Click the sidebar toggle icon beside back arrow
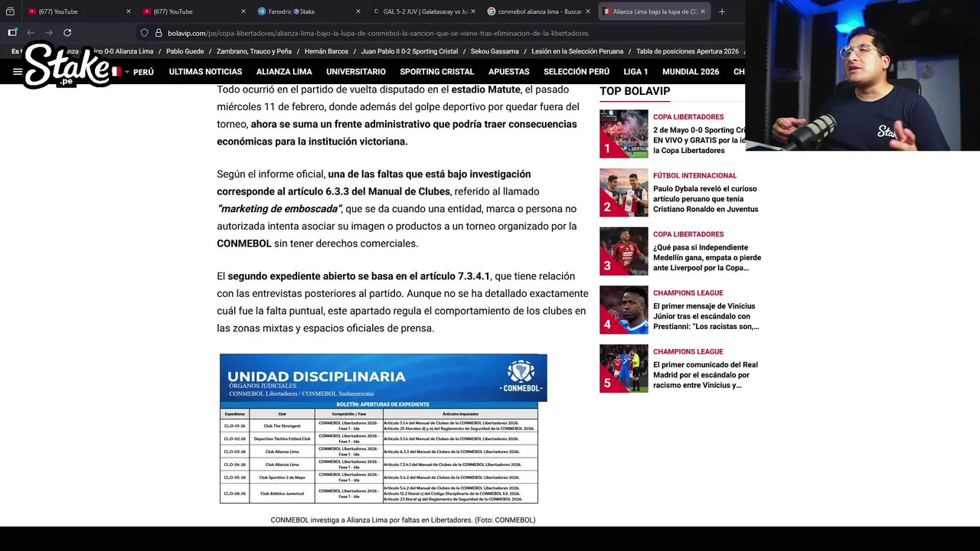Viewport: 980px width, 551px height. [12, 33]
